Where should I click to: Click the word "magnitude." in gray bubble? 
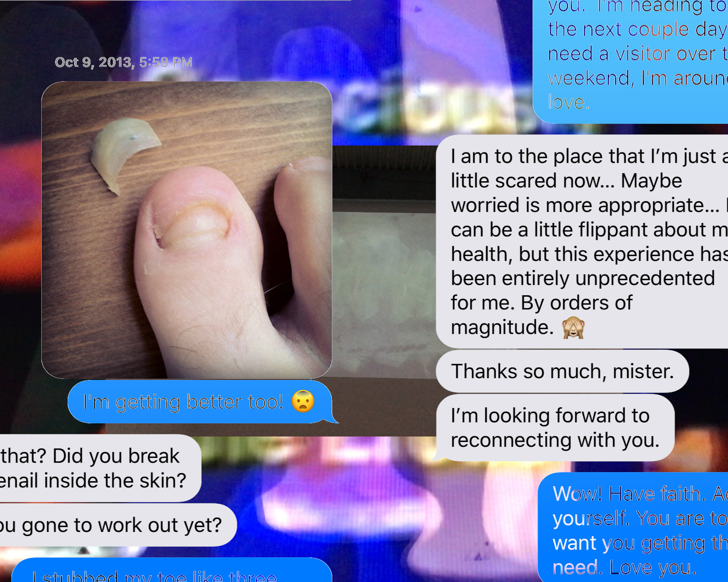click(502, 328)
